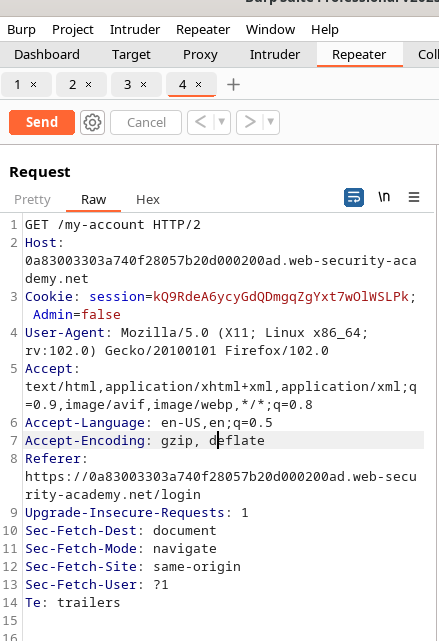Send the request
The image size is (439, 641).
[42, 122]
